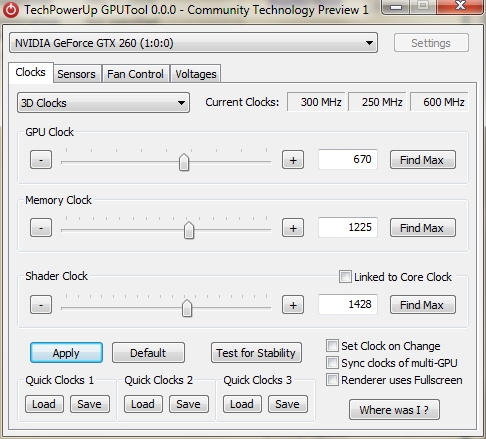Increase Shader Clock with plus button
This screenshot has height=439, width=486.
(293, 305)
